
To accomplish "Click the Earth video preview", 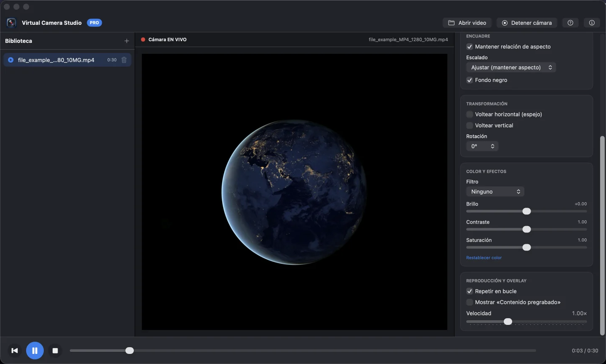I will click(x=295, y=192).
